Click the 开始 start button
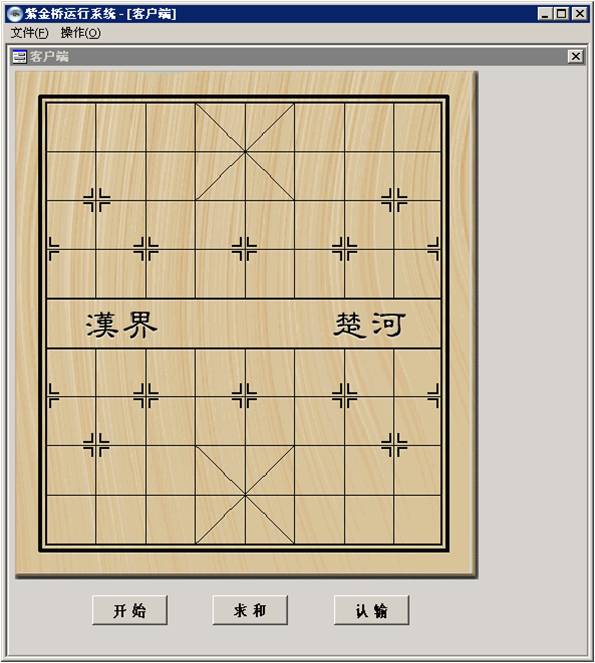595x663 pixels. coord(130,610)
